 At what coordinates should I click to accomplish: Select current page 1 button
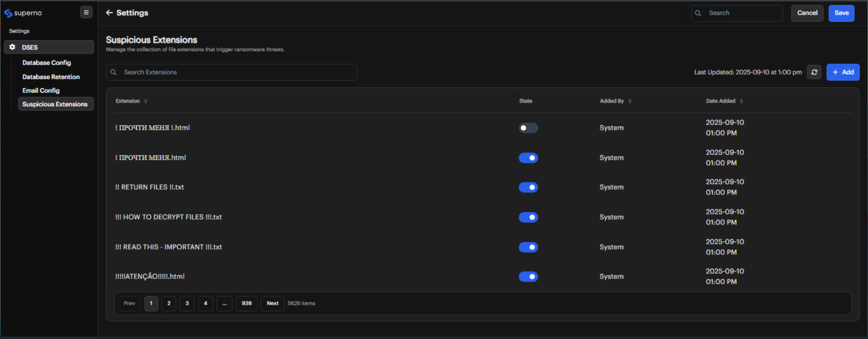click(151, 304)
